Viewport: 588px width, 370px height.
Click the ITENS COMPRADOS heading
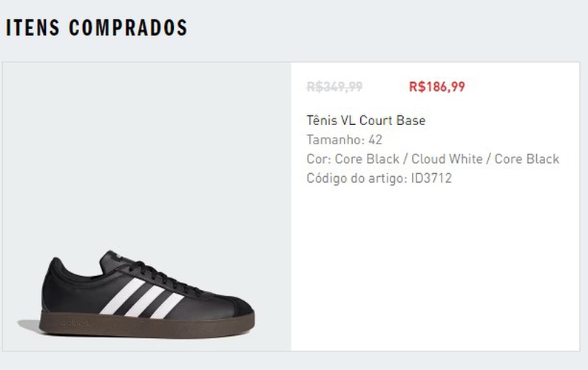tap(97, 27)
